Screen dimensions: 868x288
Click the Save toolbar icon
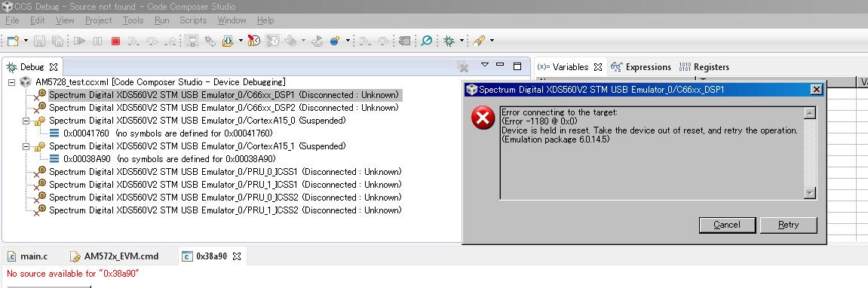point(39,41)
